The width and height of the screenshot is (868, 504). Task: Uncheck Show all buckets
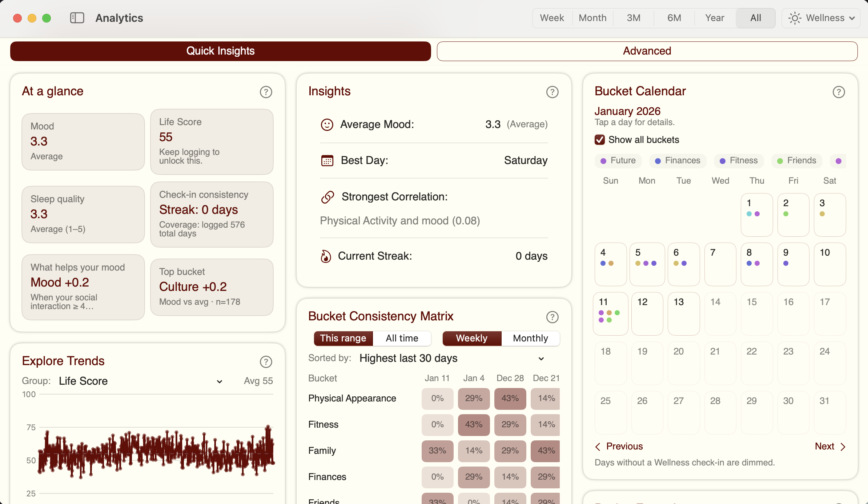point(599,140)
